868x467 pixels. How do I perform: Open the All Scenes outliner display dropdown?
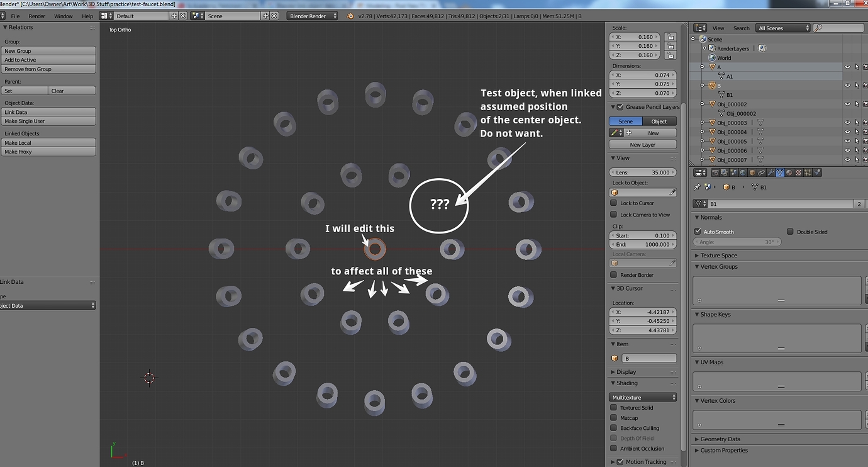783,28
